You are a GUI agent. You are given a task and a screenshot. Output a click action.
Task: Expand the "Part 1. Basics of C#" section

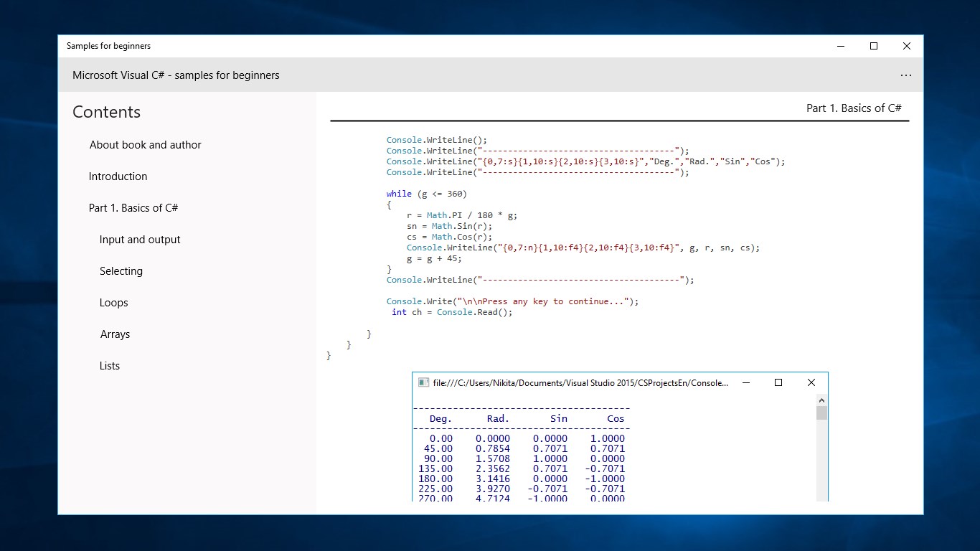pyautogui.click(x=133, y=207)
